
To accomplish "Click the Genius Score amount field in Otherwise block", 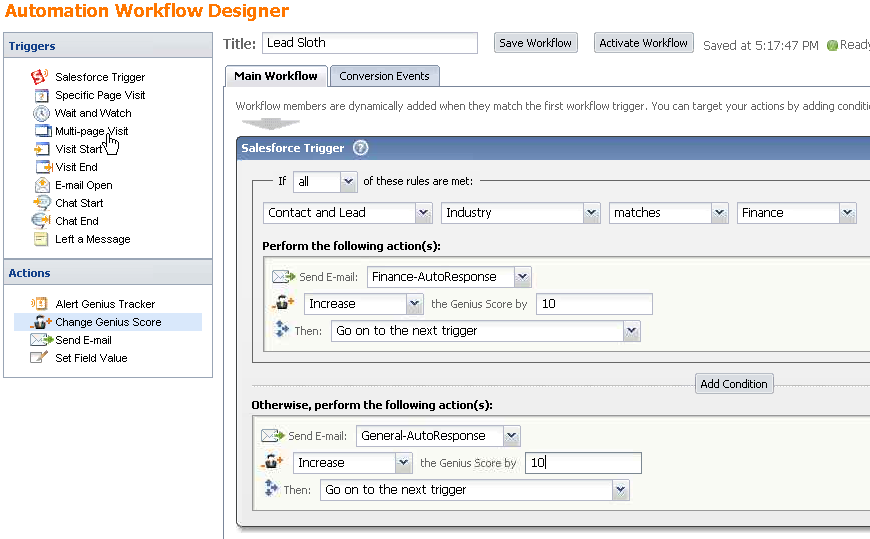I will (x=583, y=463).
